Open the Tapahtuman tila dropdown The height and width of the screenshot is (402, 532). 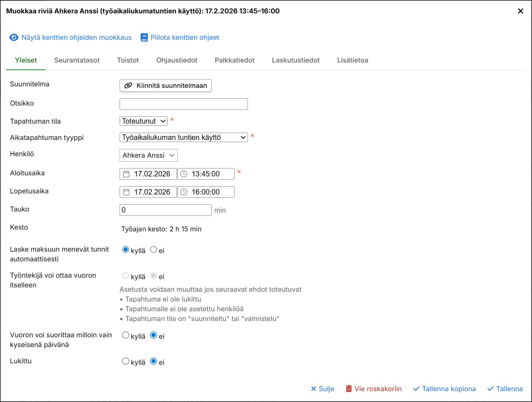143,121
